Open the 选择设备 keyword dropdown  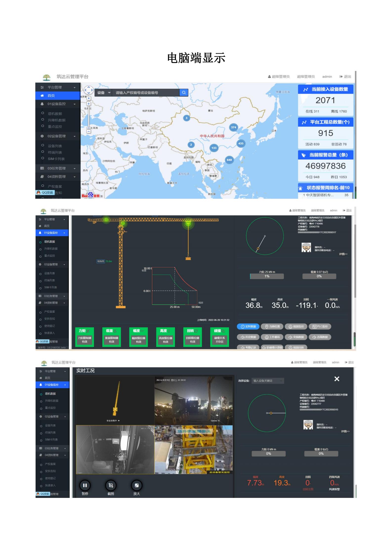(x=268, y=381)
